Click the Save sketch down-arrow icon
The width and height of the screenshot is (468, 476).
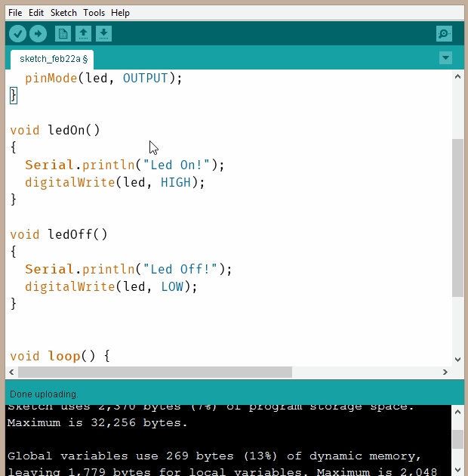[x=103, y=34]
